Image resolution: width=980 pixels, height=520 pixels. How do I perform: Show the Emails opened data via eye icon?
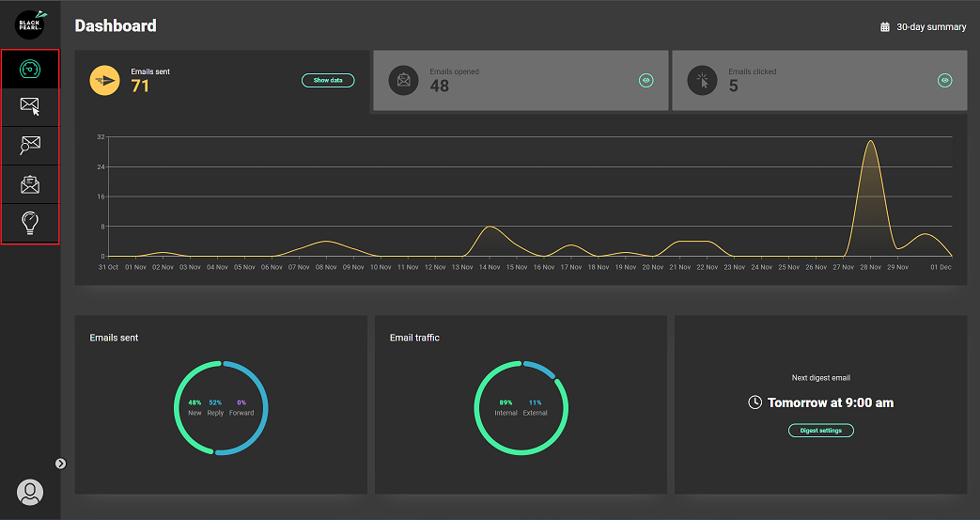(x=646, y=81)
